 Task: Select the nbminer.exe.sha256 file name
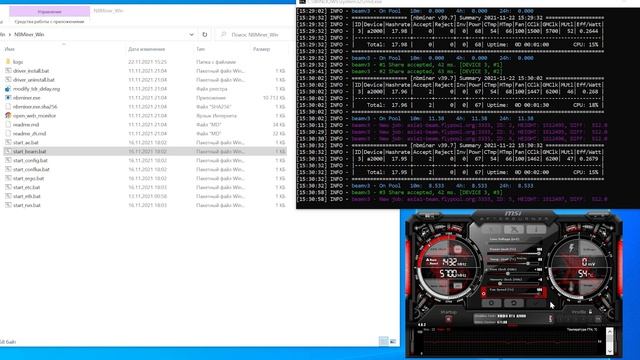pos(35,107)
